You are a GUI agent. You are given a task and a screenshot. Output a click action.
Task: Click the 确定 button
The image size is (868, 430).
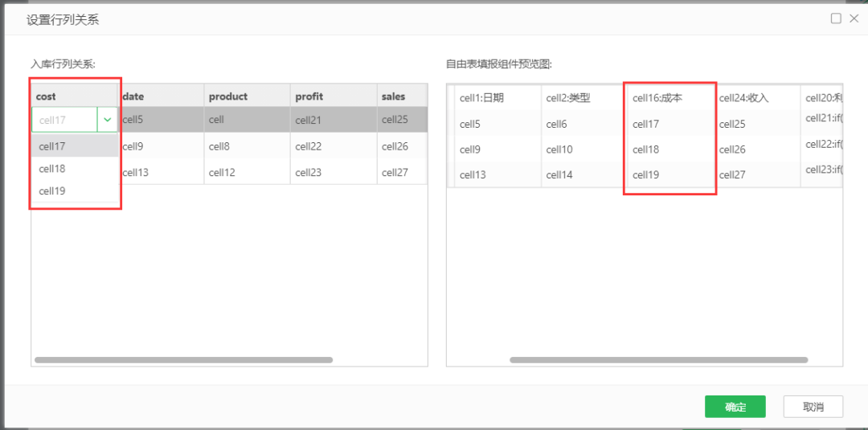tap(735, 407)
